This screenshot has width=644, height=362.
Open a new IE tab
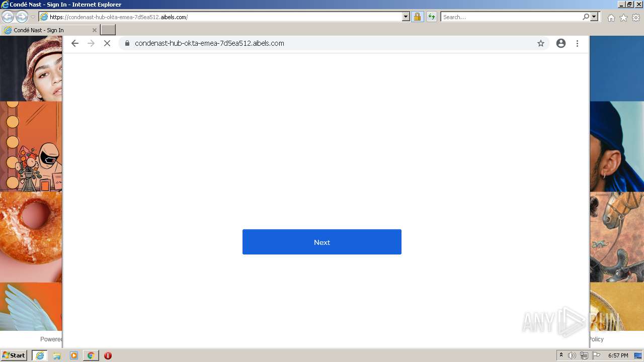coord(108,30)
